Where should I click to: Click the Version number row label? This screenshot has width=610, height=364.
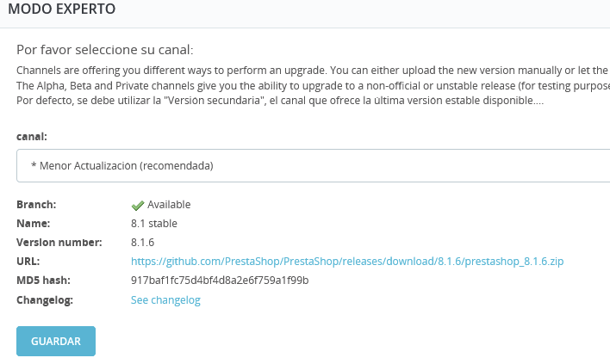coord(59,242)
